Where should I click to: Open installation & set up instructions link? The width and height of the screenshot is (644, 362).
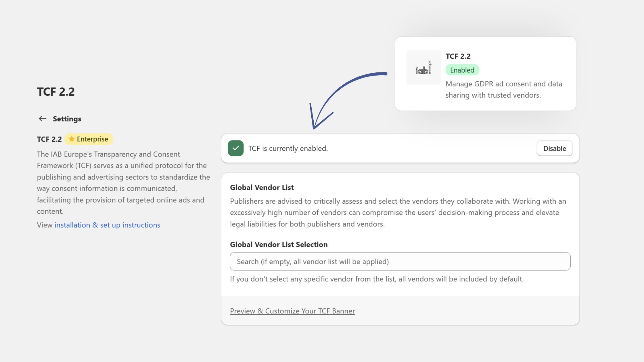(x=107, y=225)
